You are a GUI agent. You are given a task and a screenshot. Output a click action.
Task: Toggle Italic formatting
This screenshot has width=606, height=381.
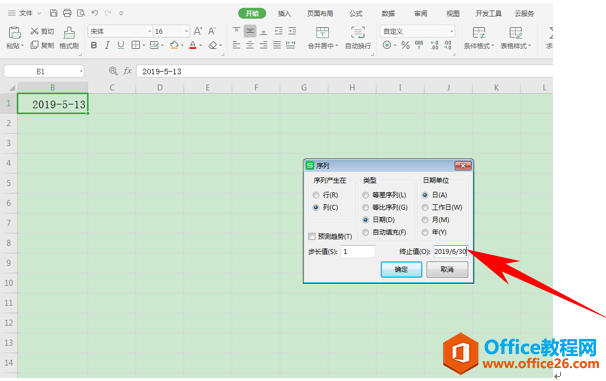(x=107, y=45)
